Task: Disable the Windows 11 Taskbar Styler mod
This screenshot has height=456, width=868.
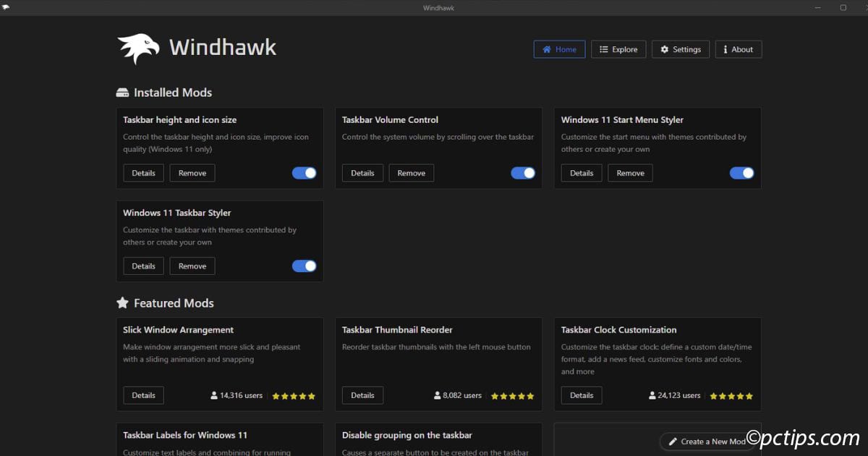Action: 304,266
